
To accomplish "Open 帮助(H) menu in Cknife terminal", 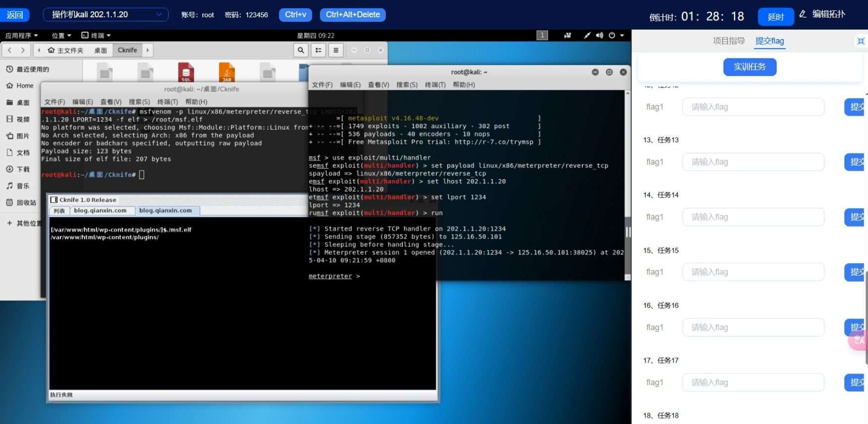I will (196, 102).
